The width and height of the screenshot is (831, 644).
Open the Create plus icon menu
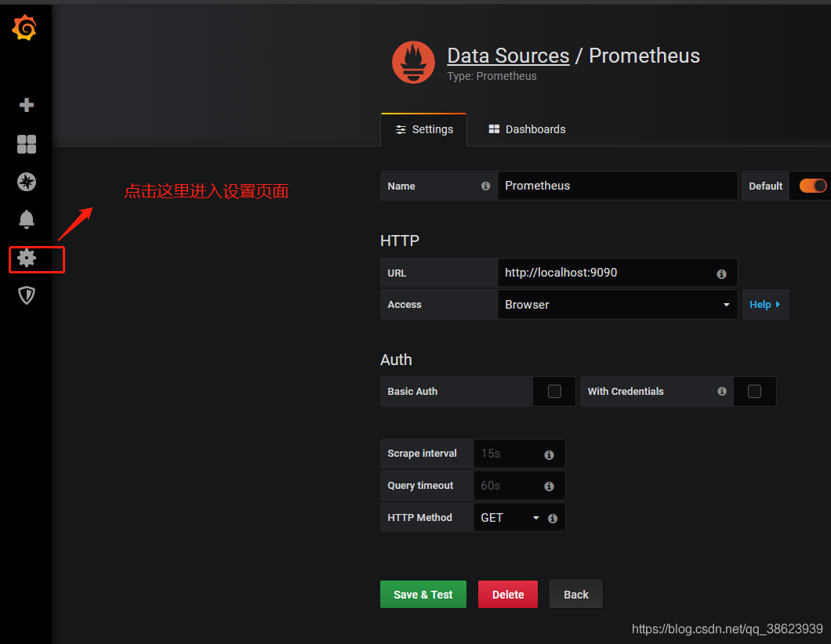point(27,105)
